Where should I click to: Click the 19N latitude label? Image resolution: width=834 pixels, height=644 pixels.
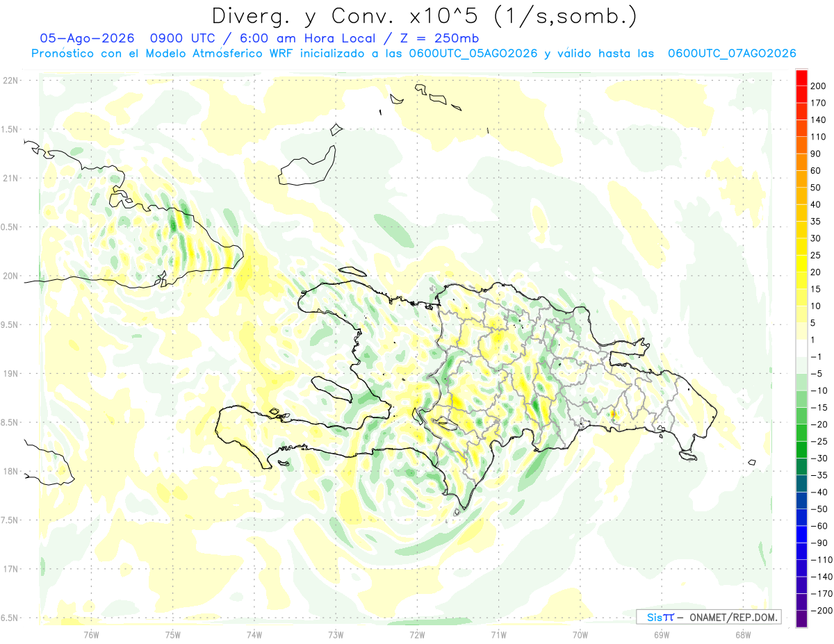pyautogui.click(x=10, y=373)
